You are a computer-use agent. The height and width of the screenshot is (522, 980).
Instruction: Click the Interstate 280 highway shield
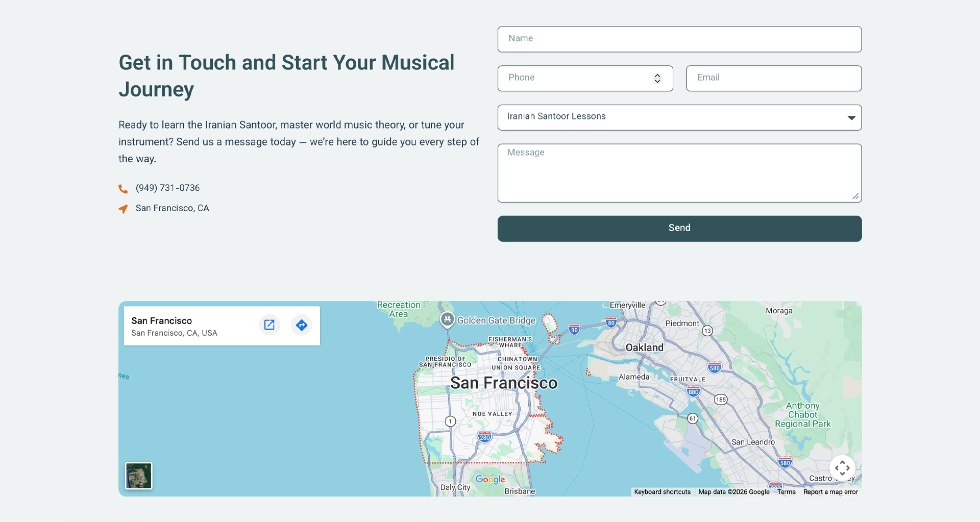click(485, 437)
